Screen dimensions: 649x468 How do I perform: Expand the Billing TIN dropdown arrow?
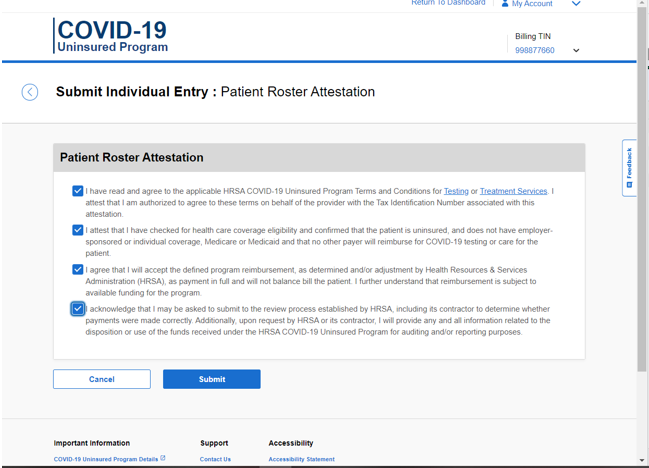coord(576,50)
